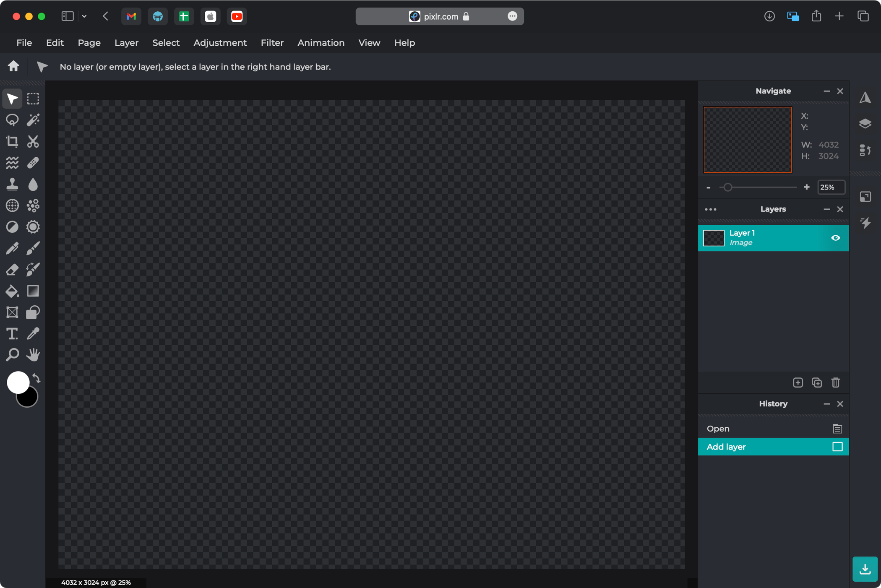881x588 pixels.
Task: Select the Gradient tool
Action: point(33,291)
